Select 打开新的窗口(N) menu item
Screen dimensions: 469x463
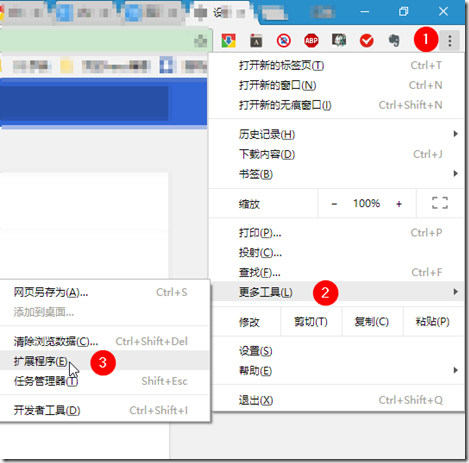336,85
